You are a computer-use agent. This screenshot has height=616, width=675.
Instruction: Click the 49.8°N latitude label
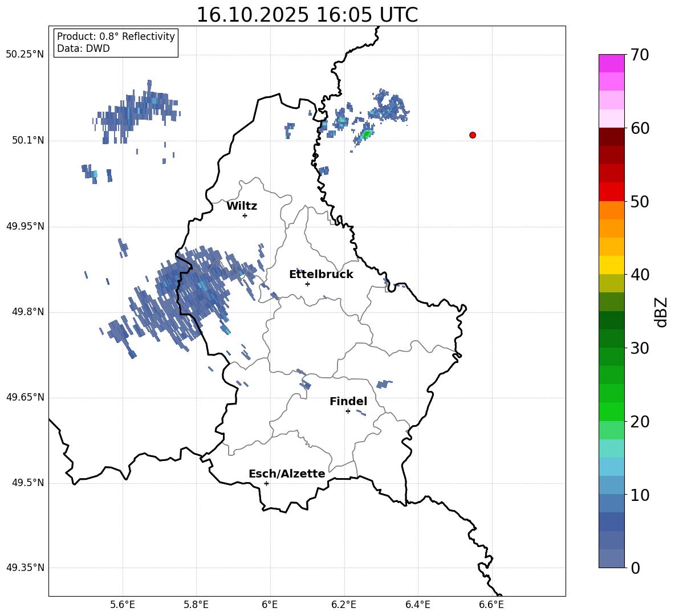pos(27,312)
